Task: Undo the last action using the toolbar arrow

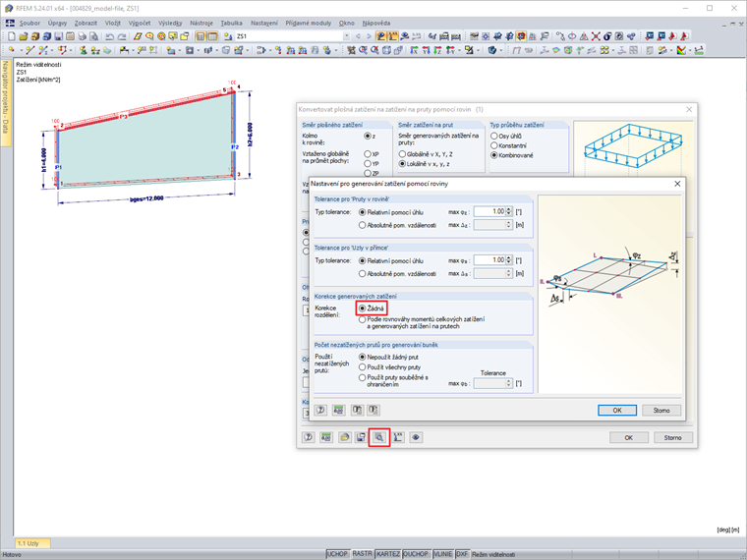Action: (109, 36)
